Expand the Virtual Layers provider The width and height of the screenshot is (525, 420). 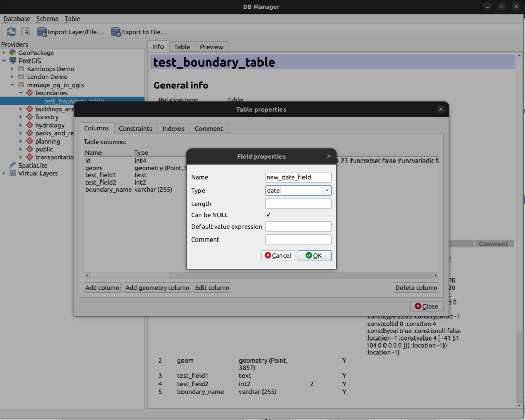tap(4, 173)
